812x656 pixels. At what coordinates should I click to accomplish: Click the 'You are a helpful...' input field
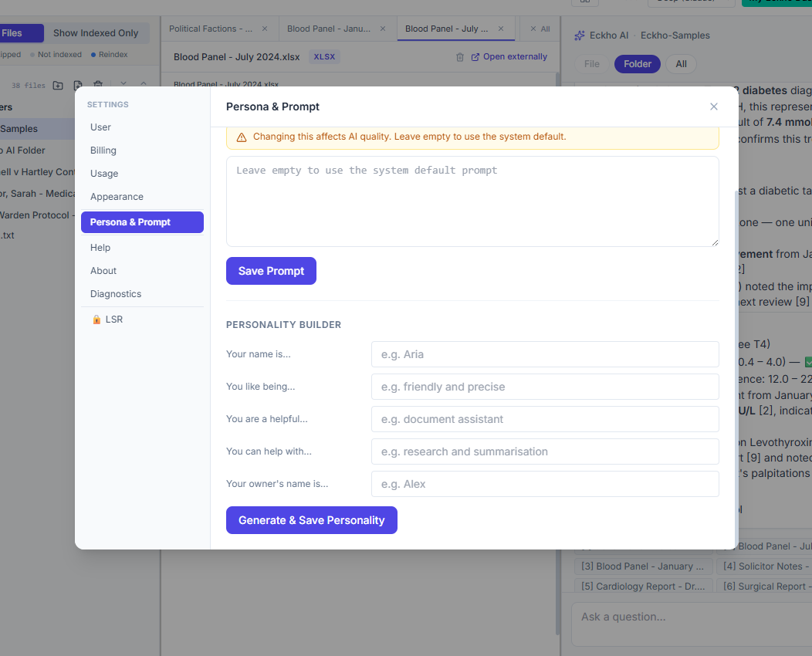point(545,419)
